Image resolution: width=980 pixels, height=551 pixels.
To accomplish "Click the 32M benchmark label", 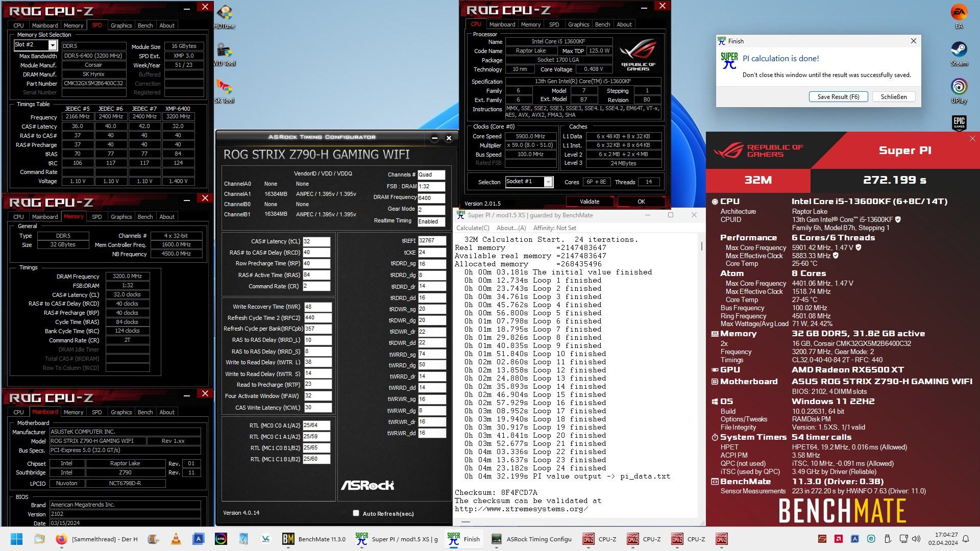I will 758,180.
